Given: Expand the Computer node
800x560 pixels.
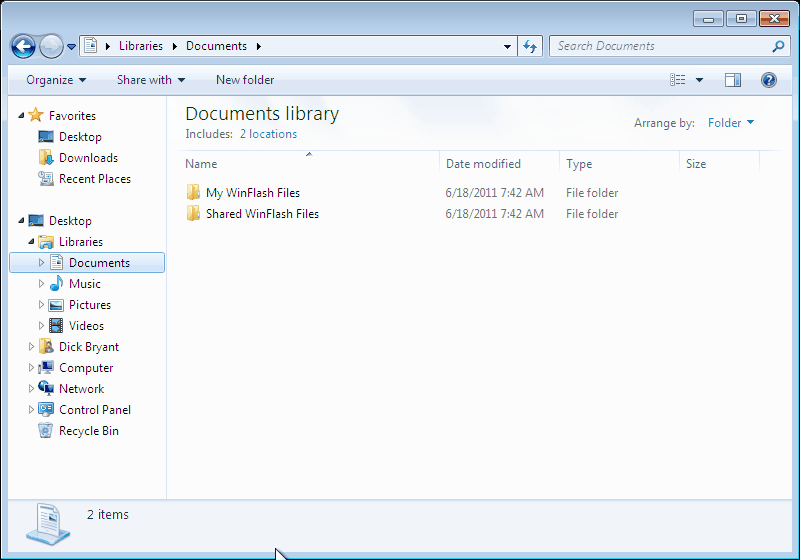Looking at the screenshot, I should tap(31, 368).
